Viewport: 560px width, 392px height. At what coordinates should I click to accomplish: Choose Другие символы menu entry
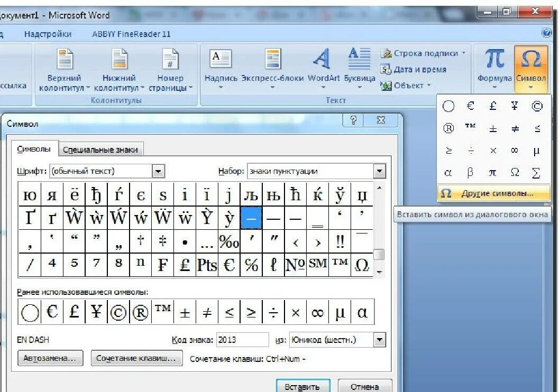click(x=493, y=193)
